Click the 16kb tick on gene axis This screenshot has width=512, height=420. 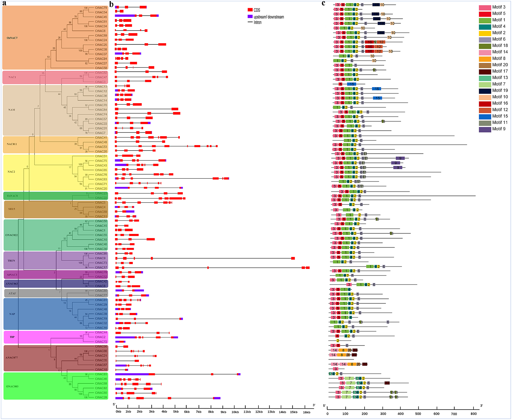(x=306, y=412)
